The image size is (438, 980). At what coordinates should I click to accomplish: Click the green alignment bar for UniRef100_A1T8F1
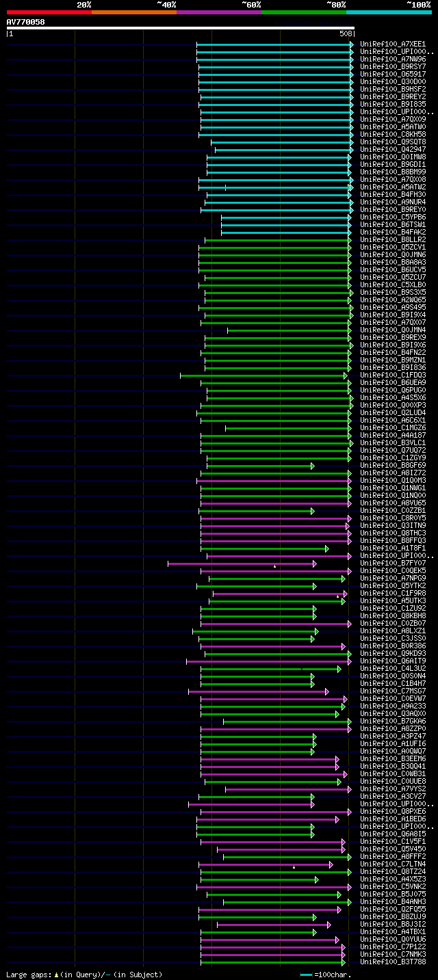[264, 548]
